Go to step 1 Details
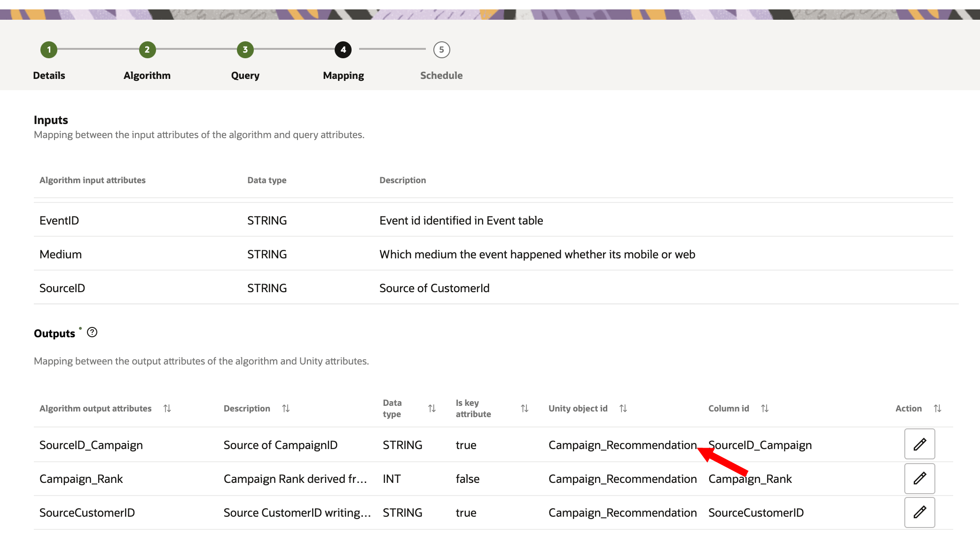The image size is (980, 543). [49, 50]
